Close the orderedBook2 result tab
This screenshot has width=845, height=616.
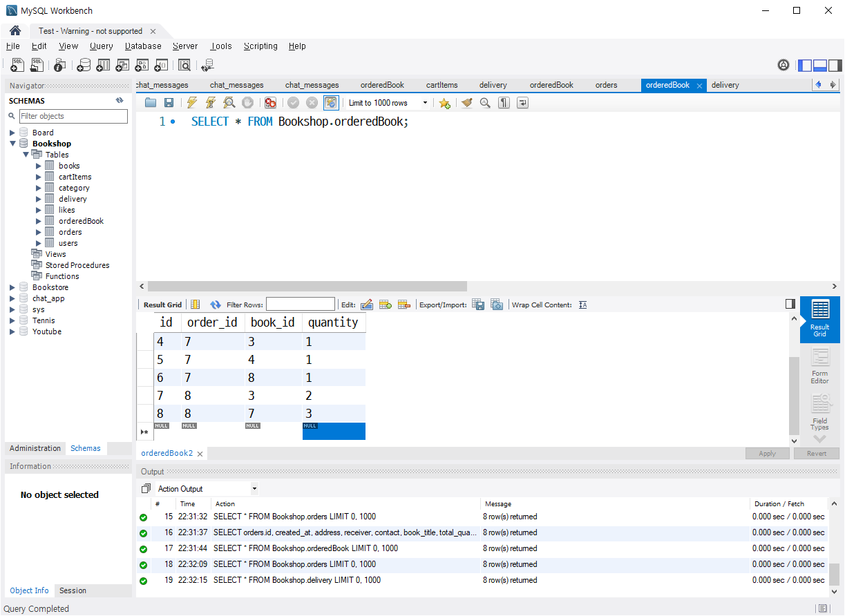(x=200, y=454)
